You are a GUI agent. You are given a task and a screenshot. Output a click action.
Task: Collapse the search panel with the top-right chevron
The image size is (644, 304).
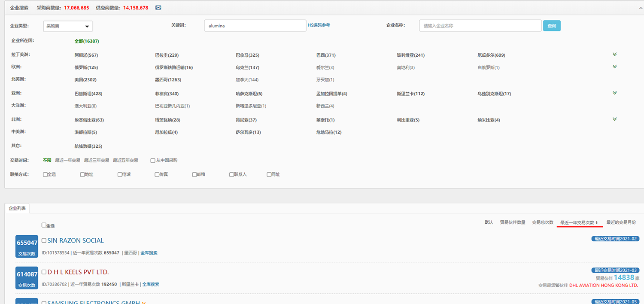coord(636,8)
